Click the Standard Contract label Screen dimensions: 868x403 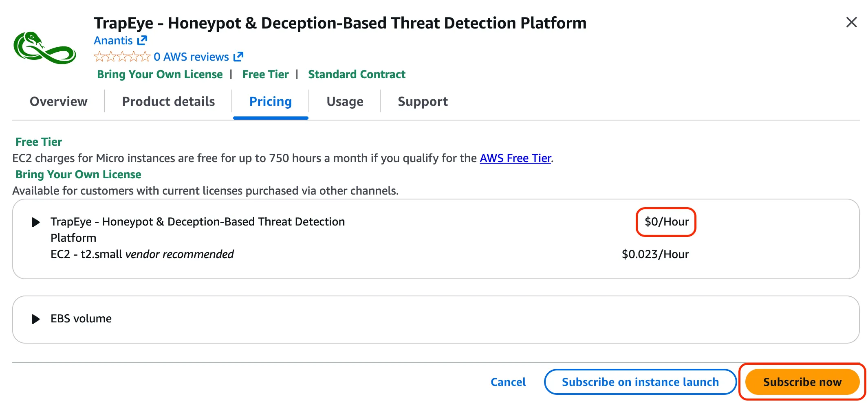click(357, 74)
